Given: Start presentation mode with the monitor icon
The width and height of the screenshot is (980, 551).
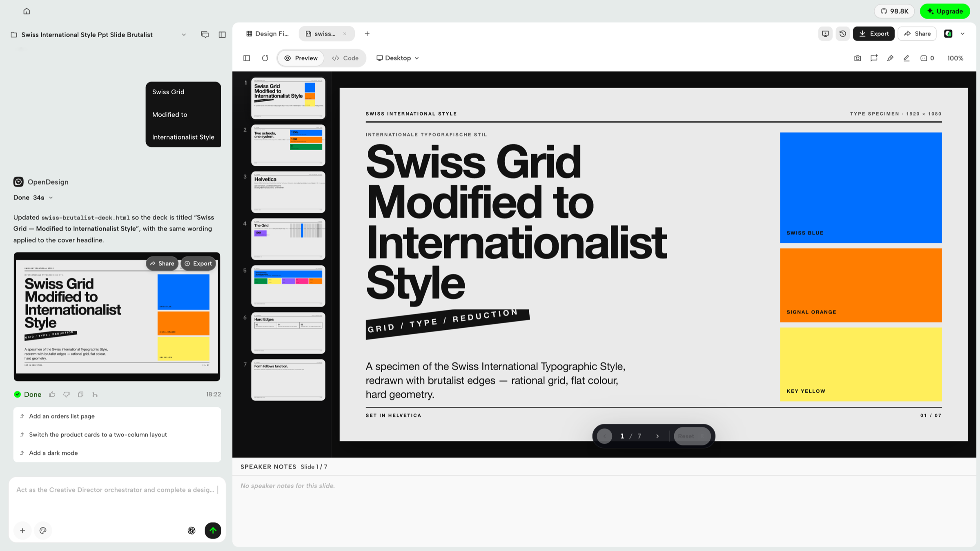Looking at the screenshot, I should point(825,34).
